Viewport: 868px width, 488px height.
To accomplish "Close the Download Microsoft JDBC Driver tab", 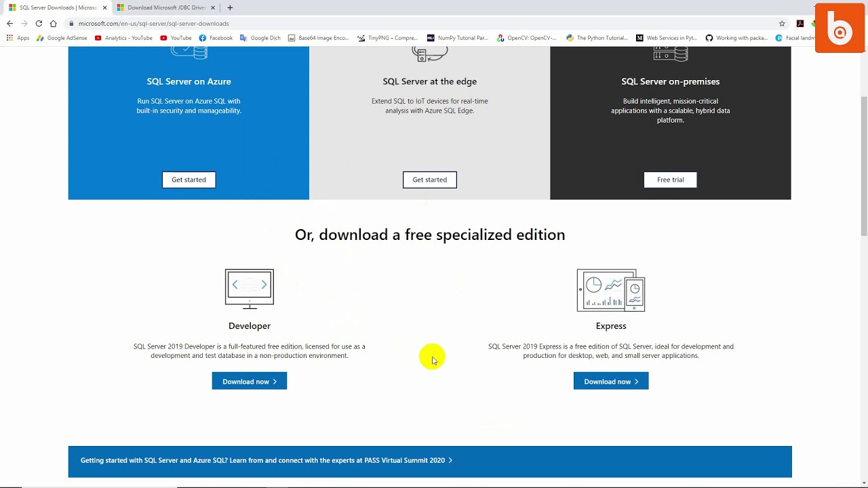I will pyautogui.click(x=213, y=7).
